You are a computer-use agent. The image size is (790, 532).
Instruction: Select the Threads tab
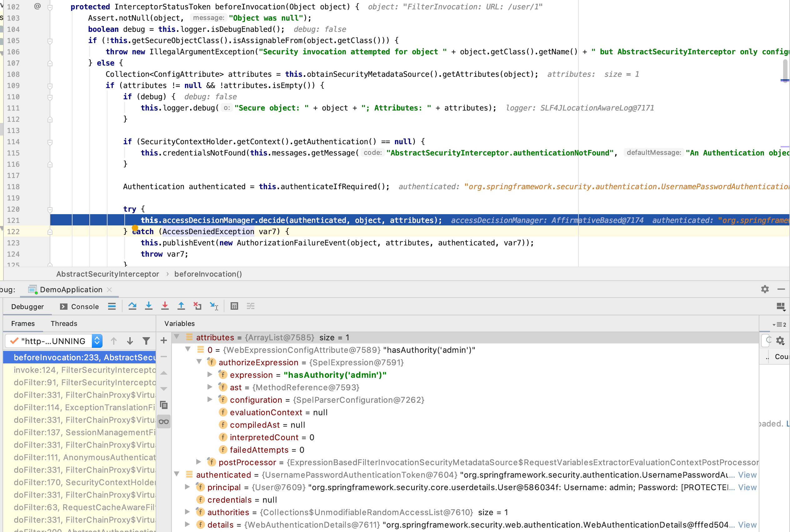click(x=64, y=324)
